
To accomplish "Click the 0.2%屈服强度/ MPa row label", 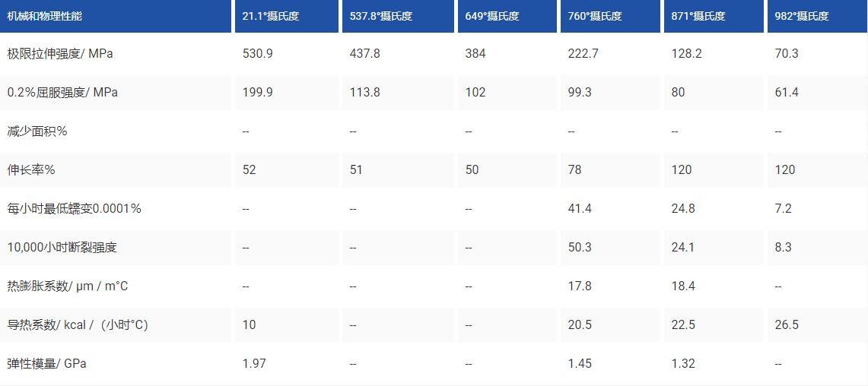I will point(62,93).
